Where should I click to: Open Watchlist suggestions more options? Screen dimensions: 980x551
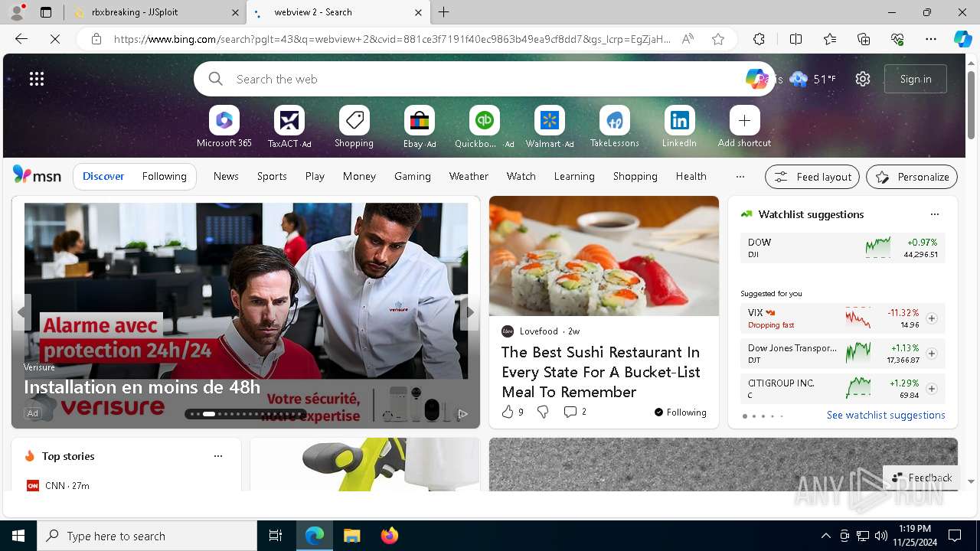tap(934, 214)
